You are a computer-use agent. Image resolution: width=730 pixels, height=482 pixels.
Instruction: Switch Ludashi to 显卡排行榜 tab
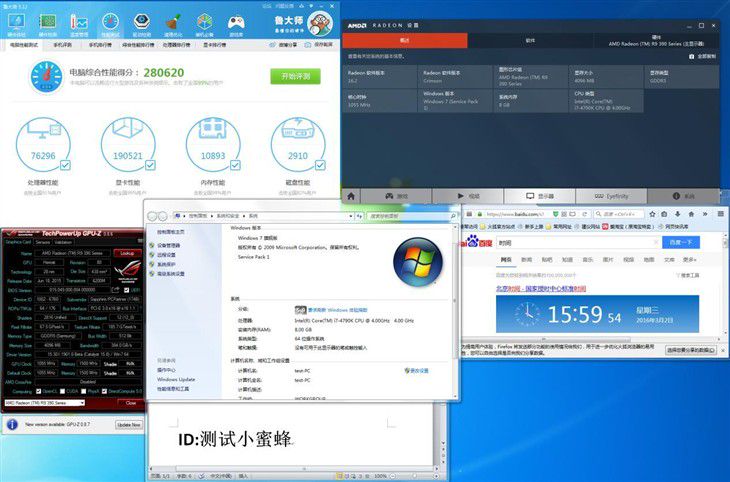click(215, 45)
